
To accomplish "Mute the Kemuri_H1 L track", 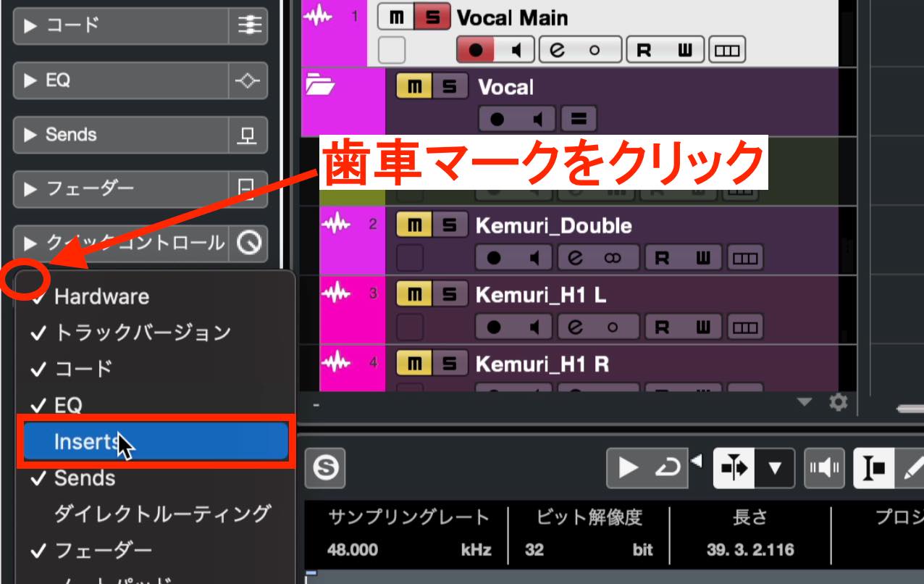I will 414,294.
